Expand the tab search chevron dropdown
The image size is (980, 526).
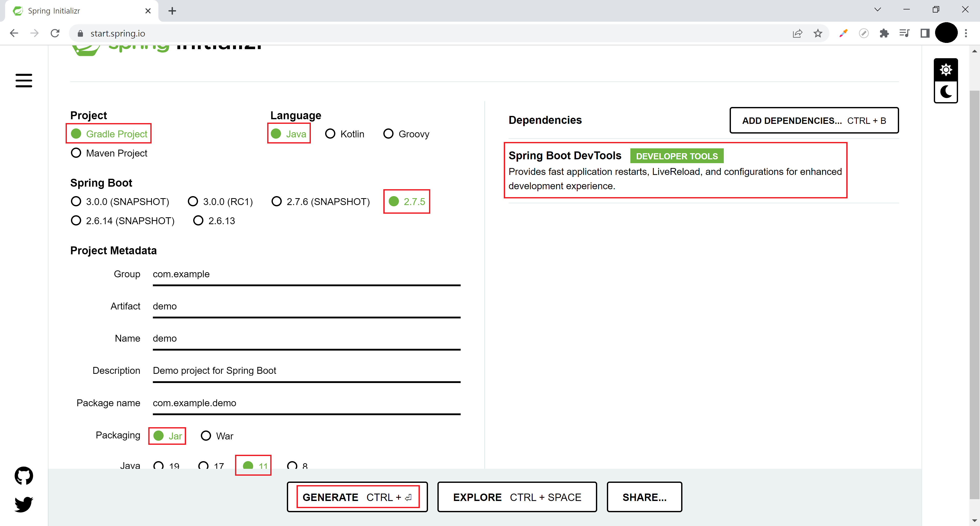tap(877, 10)
